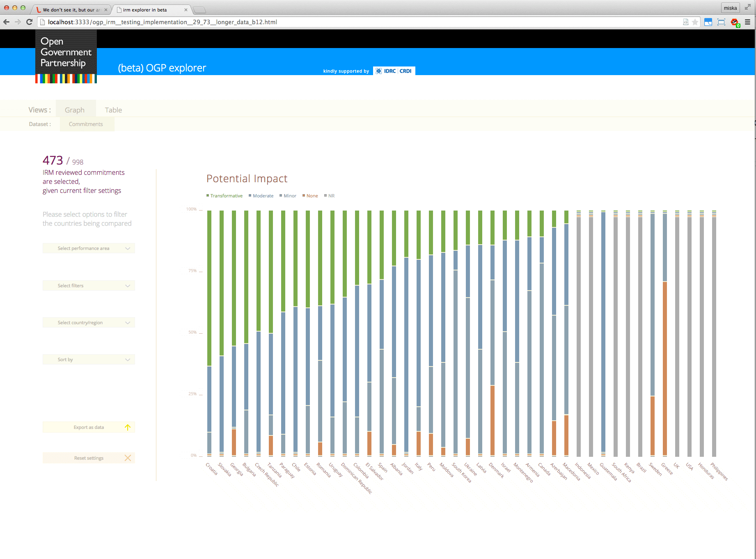
Task: Expand the Select country/region dropdown
Action: [x=89, y=323]
